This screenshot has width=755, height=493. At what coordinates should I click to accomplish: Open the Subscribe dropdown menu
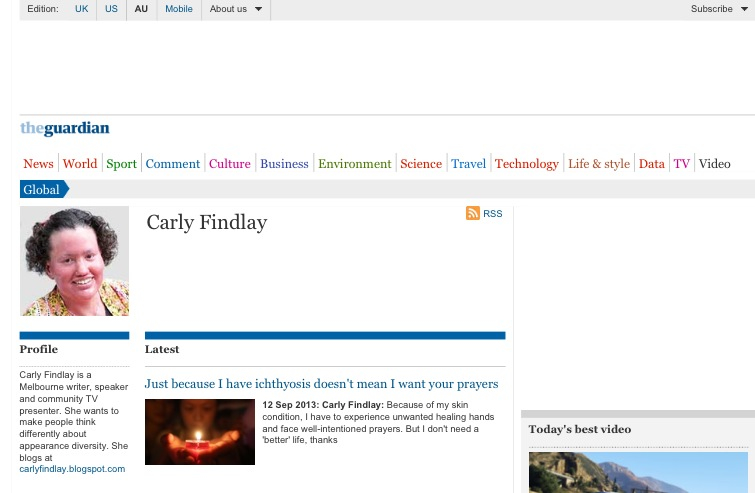point(719,9)
